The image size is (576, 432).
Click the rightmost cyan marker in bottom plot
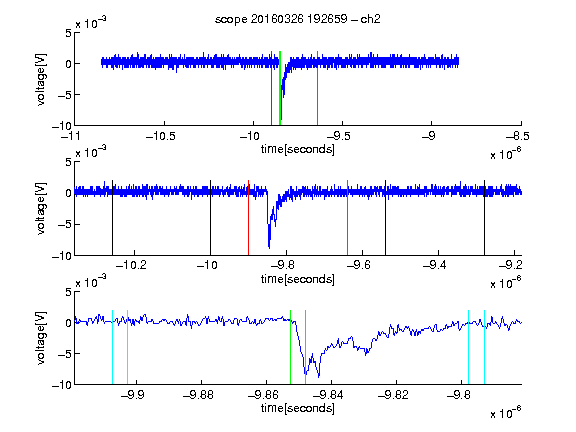click(484, 347)
